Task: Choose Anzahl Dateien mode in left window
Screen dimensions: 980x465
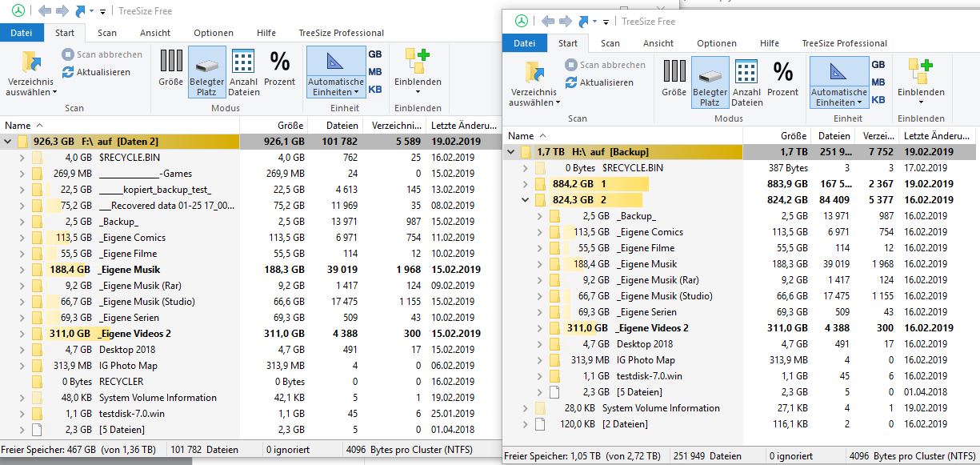Action: pyautogui.click(x=243, y=72)
